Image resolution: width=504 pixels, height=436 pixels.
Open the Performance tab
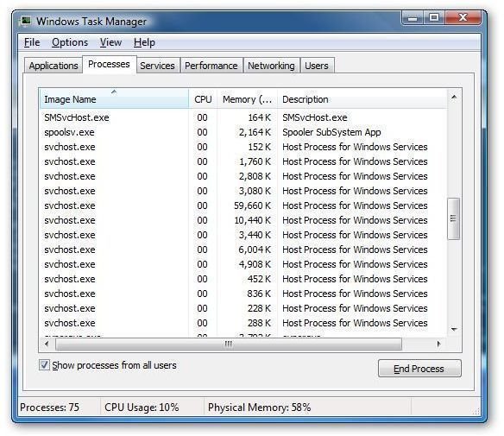click(211, 66)
